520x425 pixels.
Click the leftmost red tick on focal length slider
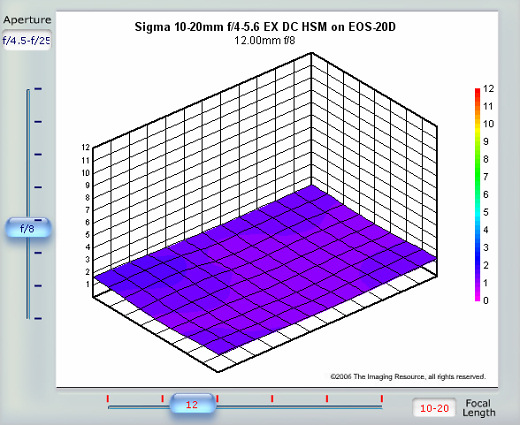tap(108, 398)
